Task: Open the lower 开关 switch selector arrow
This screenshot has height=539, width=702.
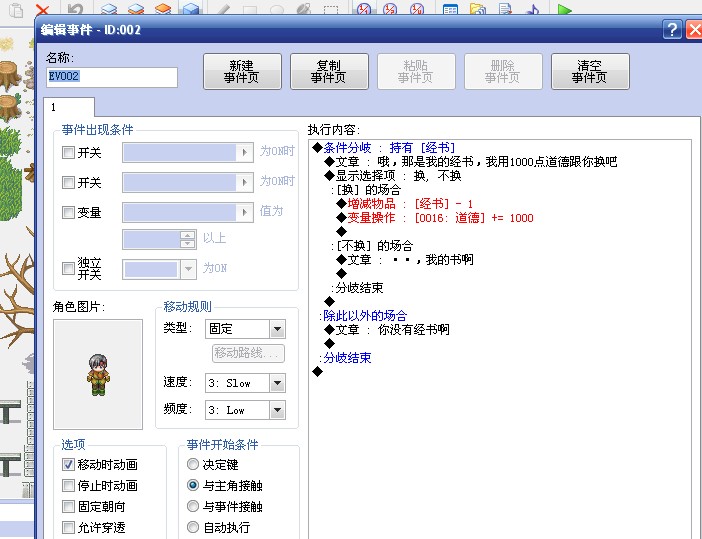Action: click(x=244, y=182)
